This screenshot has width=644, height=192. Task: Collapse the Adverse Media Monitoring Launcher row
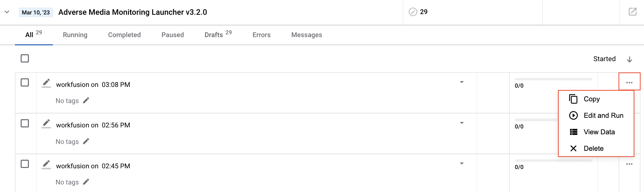coord(7,12)
